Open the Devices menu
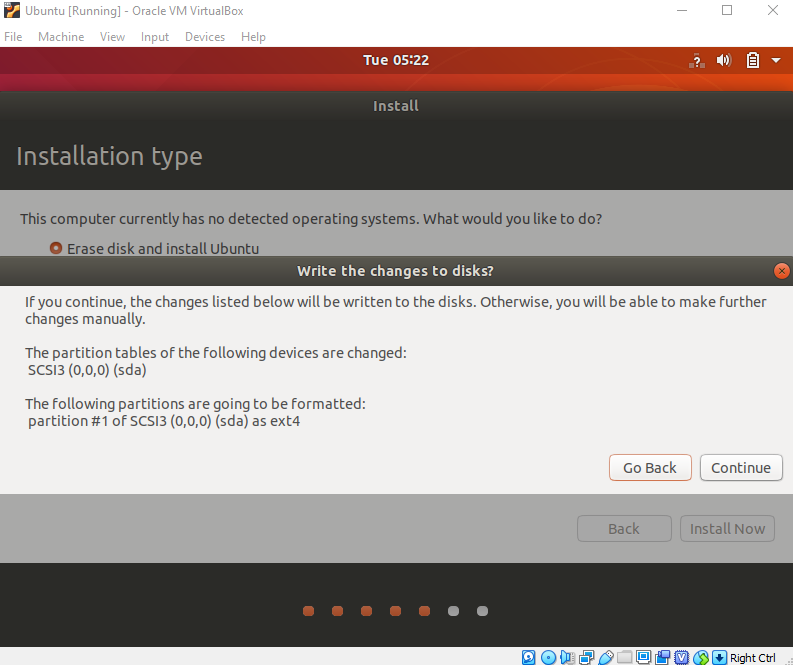This screenshot has width=793, height=665. tap(205, 37)
